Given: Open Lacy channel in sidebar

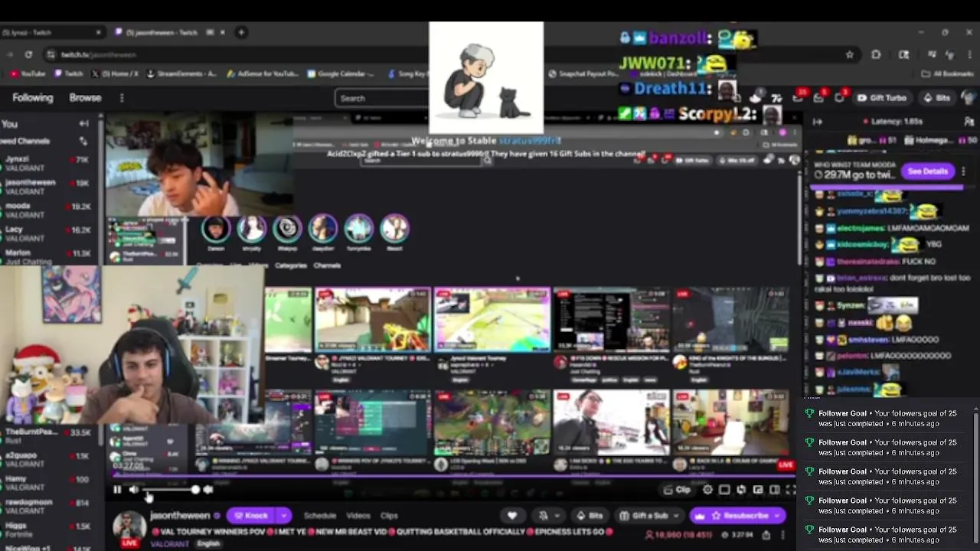Looking at the screenshot, I should click(x=47, y=233).
